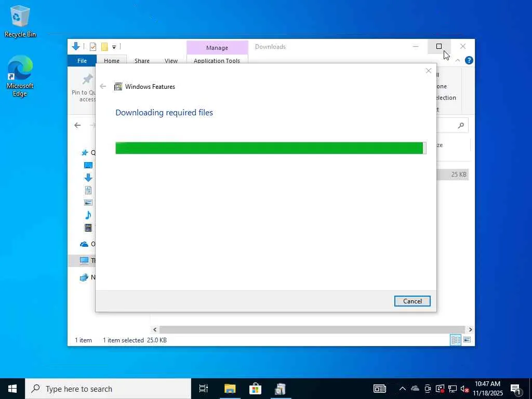The height and width of the screenshot is (399, 532).
Task: Open the File tab in Explorer
Action: [82, 61]
